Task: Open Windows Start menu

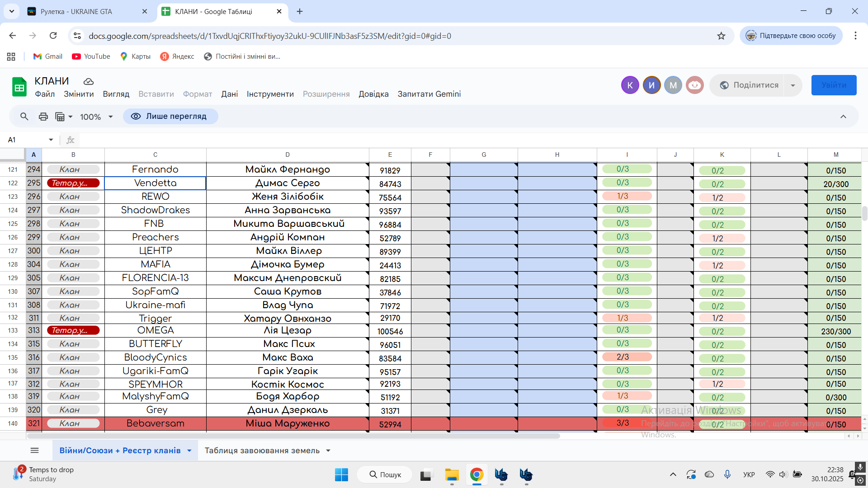Action: point(341,474)
